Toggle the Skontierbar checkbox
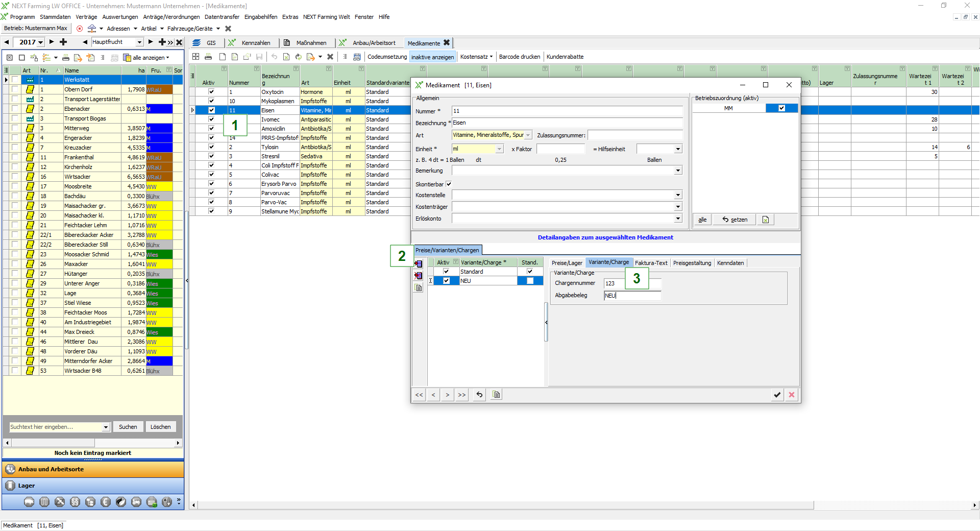 click(449, 184)
